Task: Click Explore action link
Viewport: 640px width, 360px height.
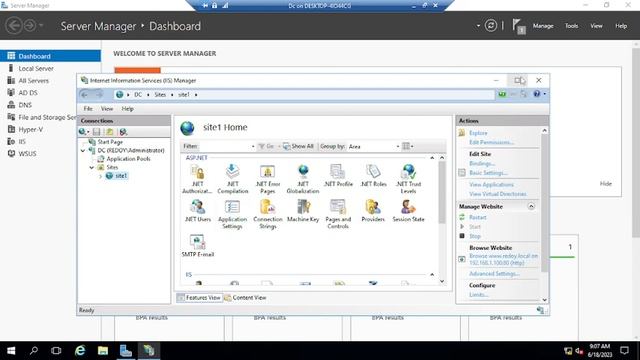Action: click(x=478, y=133)
